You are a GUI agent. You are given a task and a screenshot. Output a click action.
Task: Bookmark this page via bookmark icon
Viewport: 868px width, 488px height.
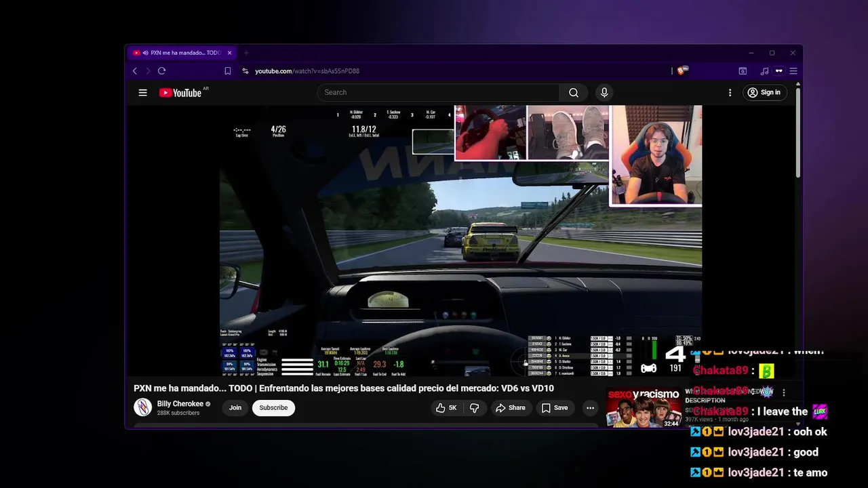[228, 71]
